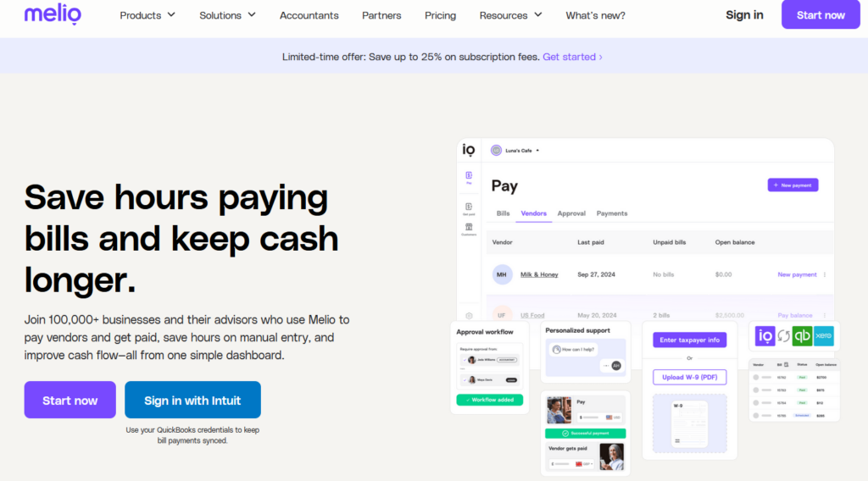Click the Sep 27, 2024 date cell
Screen dimensions: 868x481
tap(596, 274)
